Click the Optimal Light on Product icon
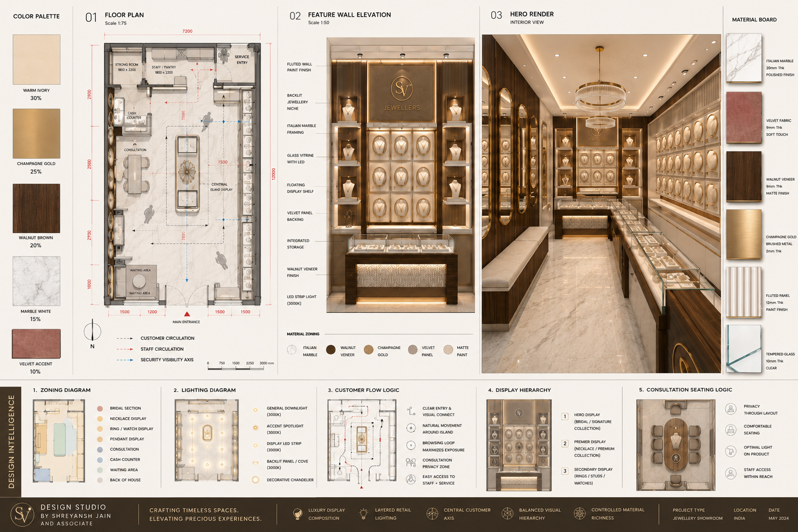 pyautogui.click(x=731, y=451)
